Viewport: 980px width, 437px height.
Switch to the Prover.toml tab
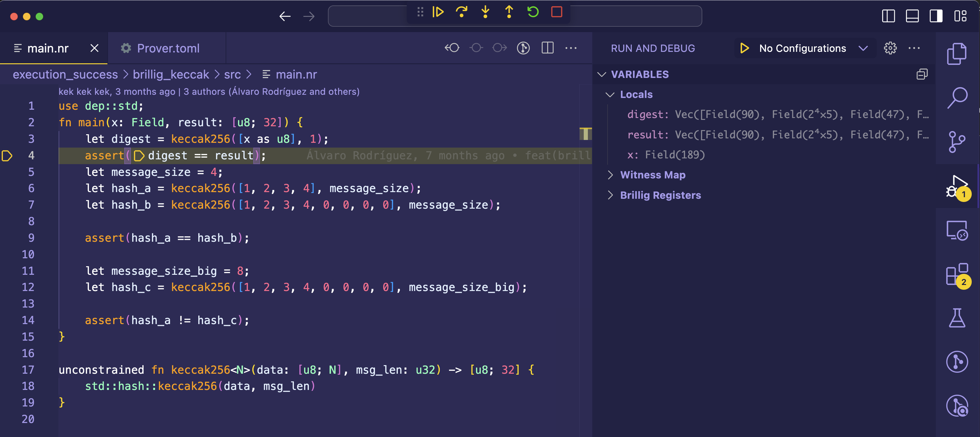tap(167, 48)
